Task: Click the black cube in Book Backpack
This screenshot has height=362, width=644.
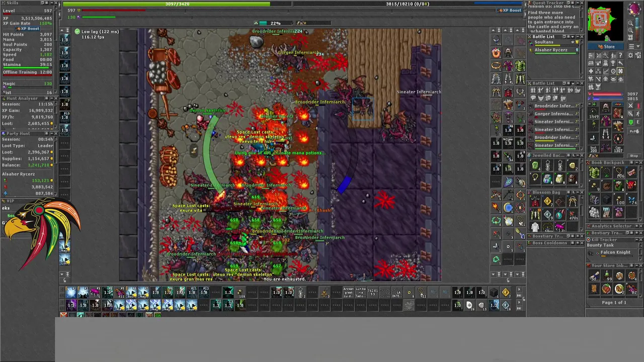Action: point(606,199)
